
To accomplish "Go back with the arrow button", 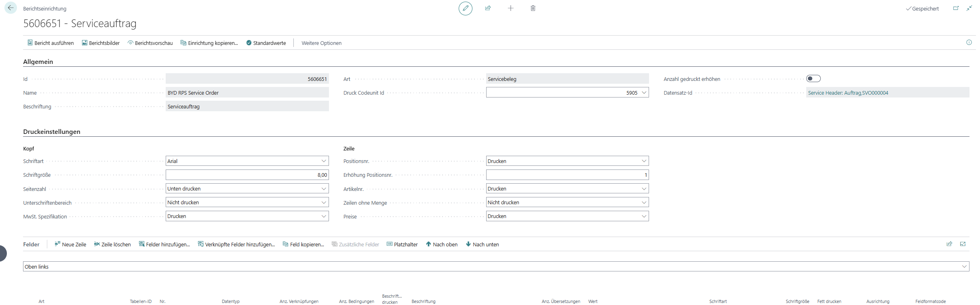I will tap(11, 8).
